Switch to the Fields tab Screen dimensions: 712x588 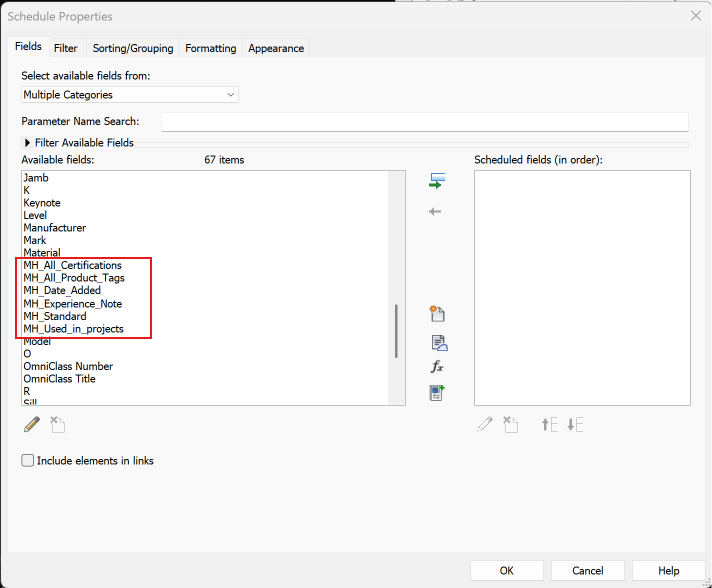[28, 46]
